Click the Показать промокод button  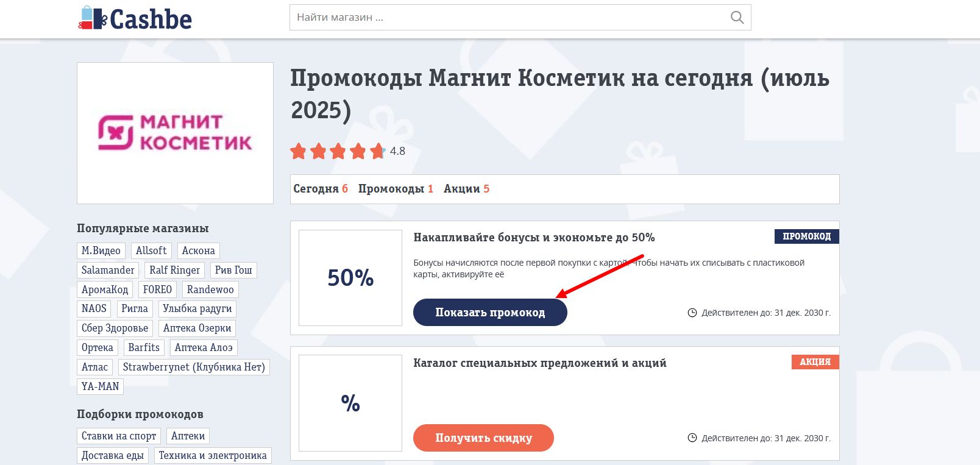490,313
